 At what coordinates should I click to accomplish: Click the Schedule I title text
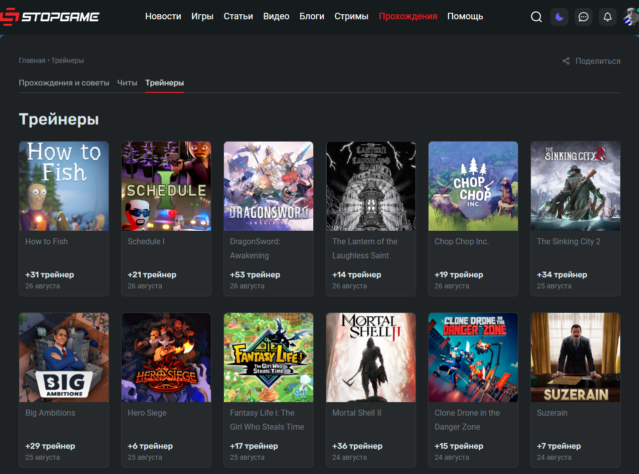[146, 241]
